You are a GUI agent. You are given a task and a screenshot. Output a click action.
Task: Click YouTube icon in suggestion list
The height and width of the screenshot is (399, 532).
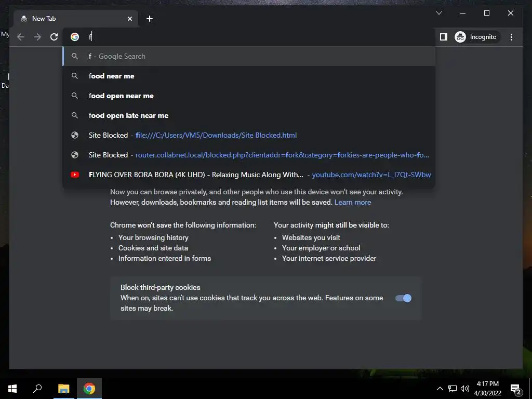[x=75, y=175]
